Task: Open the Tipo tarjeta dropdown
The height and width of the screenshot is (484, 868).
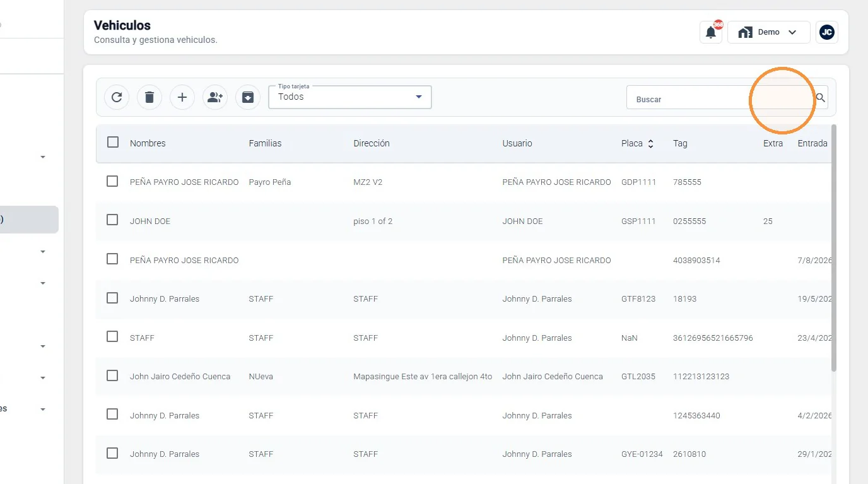Action: tap(350, 97)
